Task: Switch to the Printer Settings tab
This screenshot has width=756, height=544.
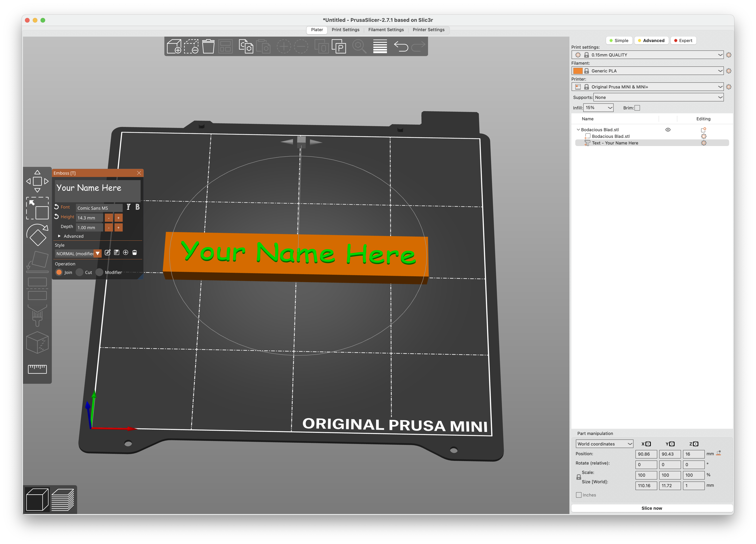Action: 429,30
